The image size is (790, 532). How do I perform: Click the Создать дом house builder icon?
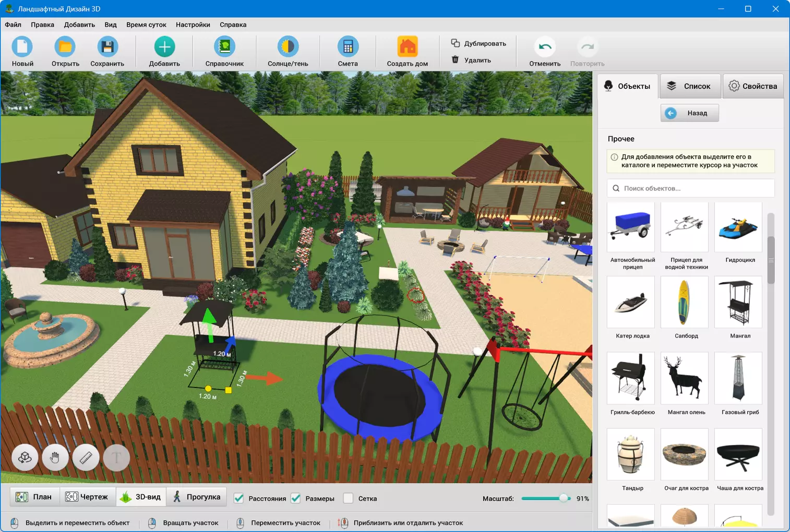pyautogui.click(x=407, y=47)
